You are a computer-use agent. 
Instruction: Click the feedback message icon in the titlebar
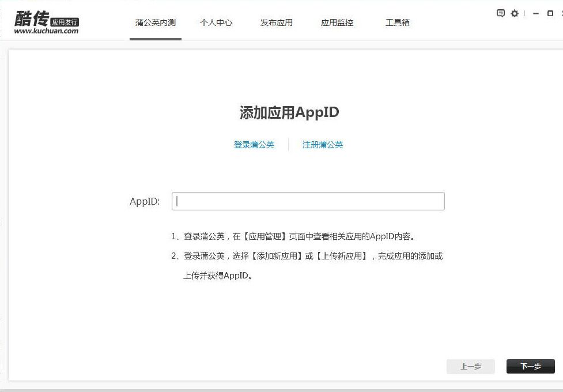500,13
